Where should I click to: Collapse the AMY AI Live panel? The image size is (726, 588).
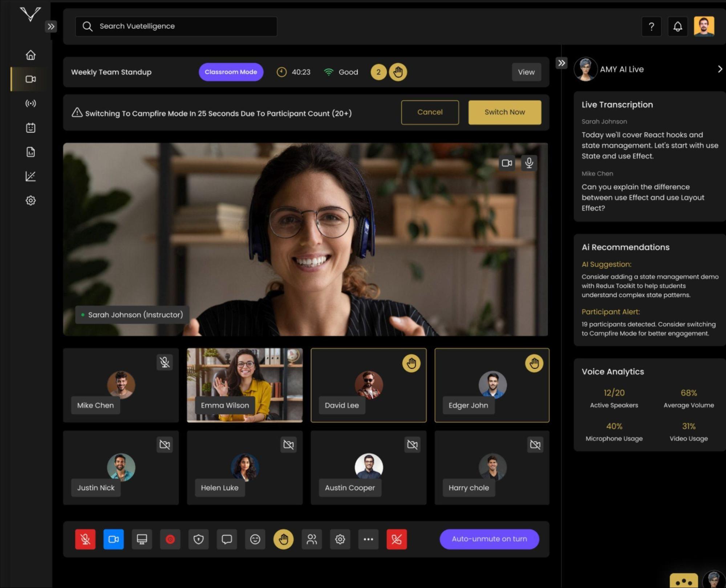click(x=720, y=69)
